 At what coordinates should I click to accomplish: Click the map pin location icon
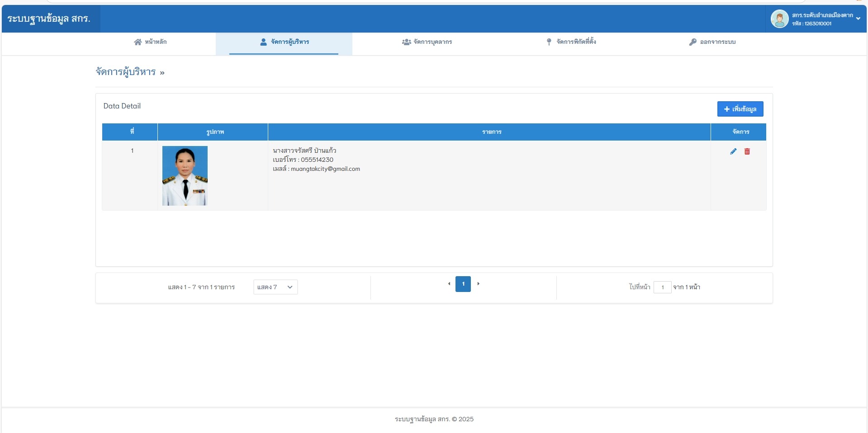[549, 42]
